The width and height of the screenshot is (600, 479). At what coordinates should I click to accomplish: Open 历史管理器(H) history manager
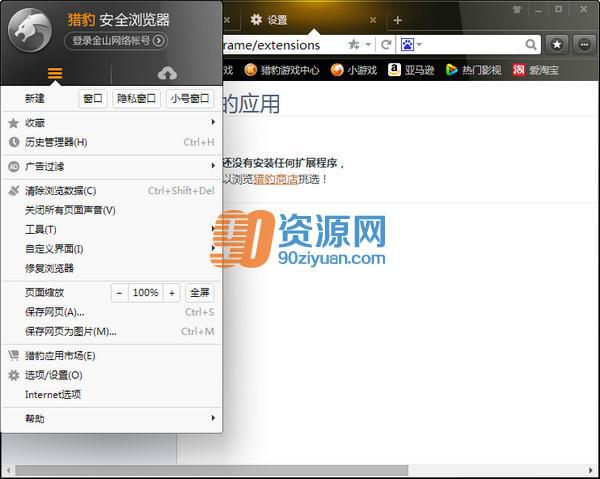coord(111,142)
